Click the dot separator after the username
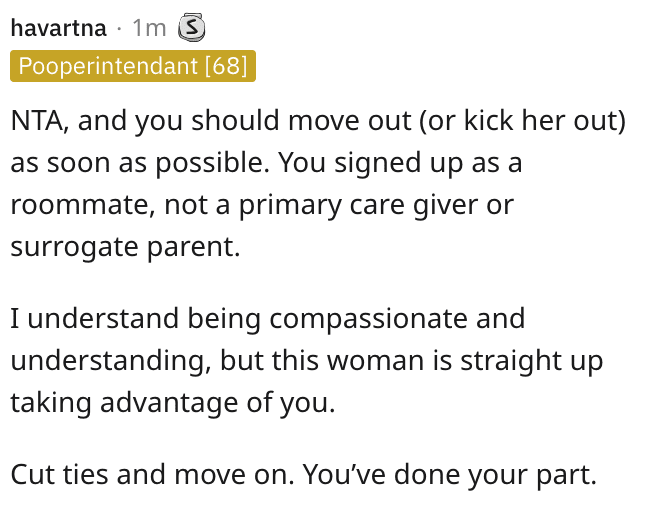Screen dimensions: 658x514 click(x=119, y=29)
